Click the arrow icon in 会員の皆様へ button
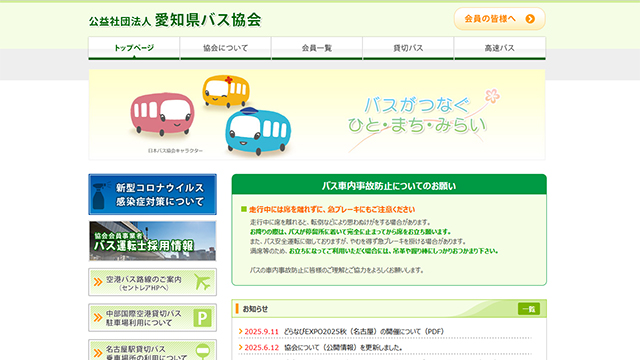640x360 pixels. tap(530, 19)
